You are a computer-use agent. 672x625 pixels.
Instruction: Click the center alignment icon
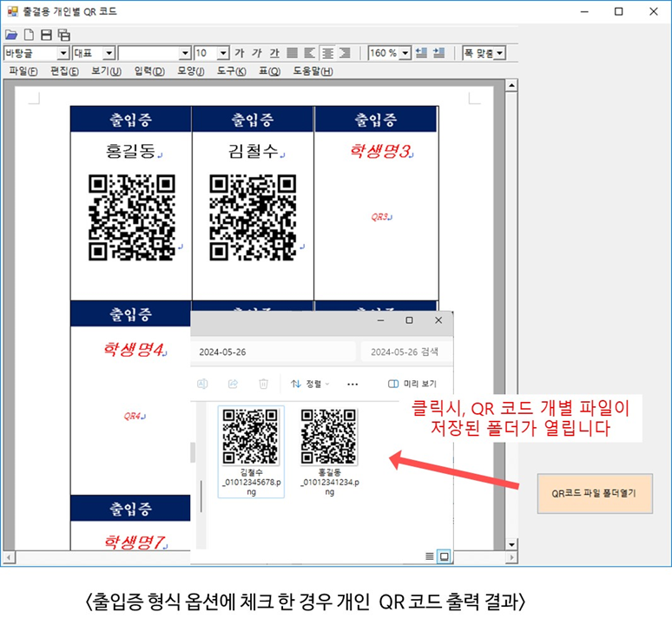tap(327, 53)
